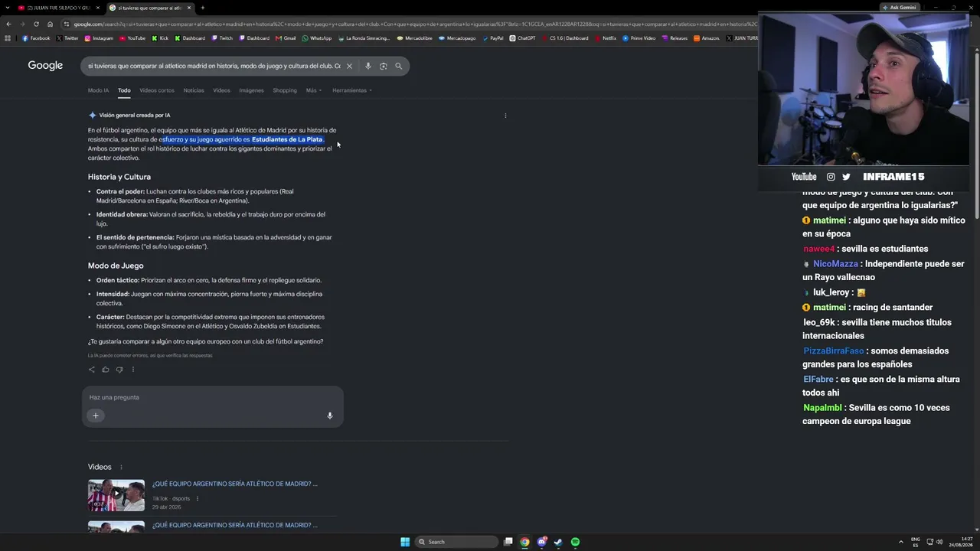Select the Todo results tab
Image resolution: width=980 pixels, height=551 pixels.
tap(124, 90)
